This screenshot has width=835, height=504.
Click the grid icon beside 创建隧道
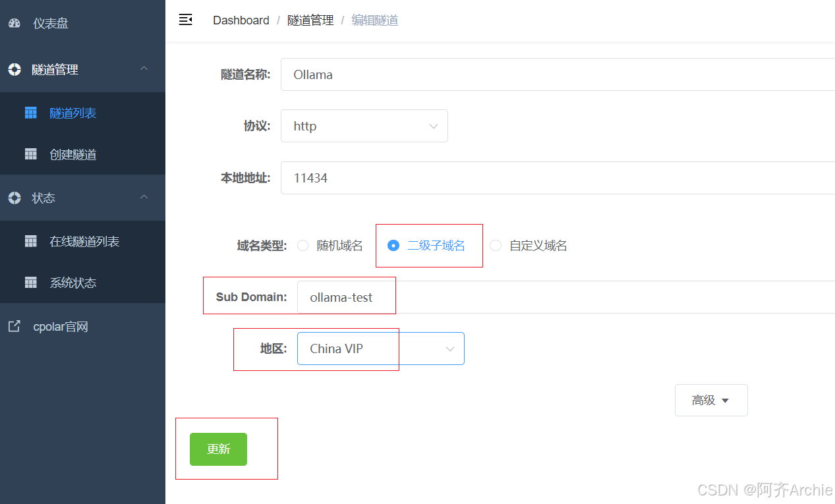30,154
